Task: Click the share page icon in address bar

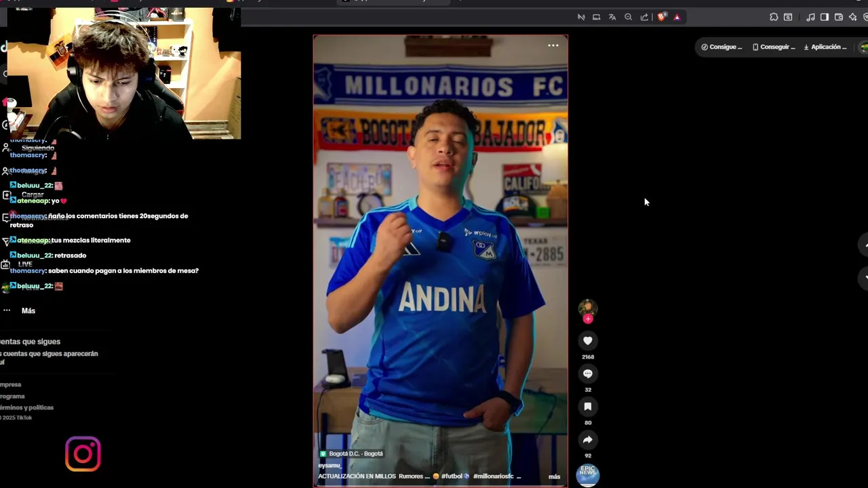Action: pyautogui.click(x=644, y=17)
